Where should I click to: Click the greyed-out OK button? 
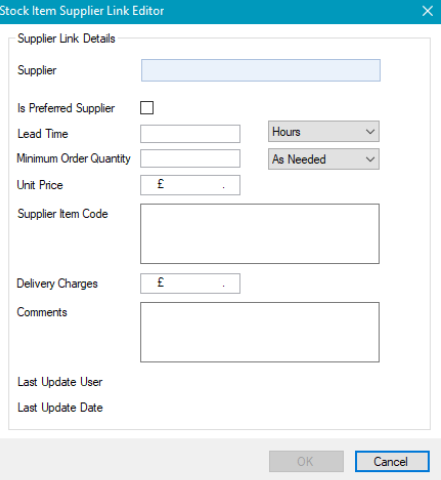click(306, 461)
